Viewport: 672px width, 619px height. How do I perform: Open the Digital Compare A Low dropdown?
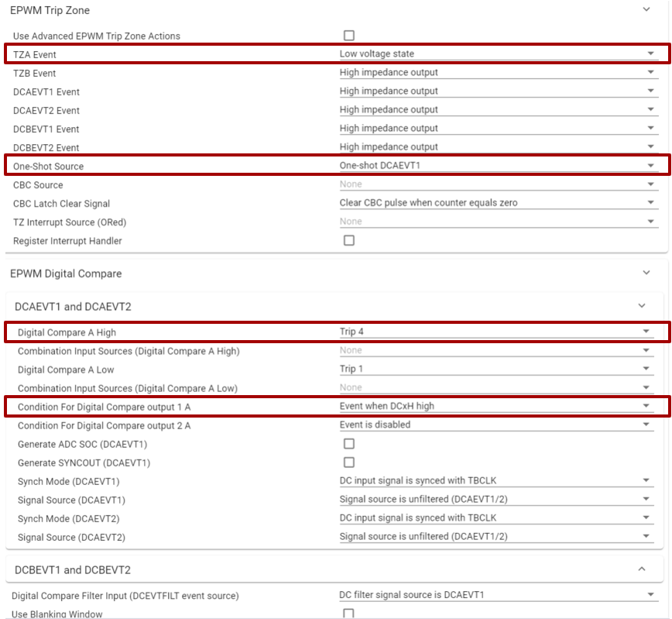point(497,369)
